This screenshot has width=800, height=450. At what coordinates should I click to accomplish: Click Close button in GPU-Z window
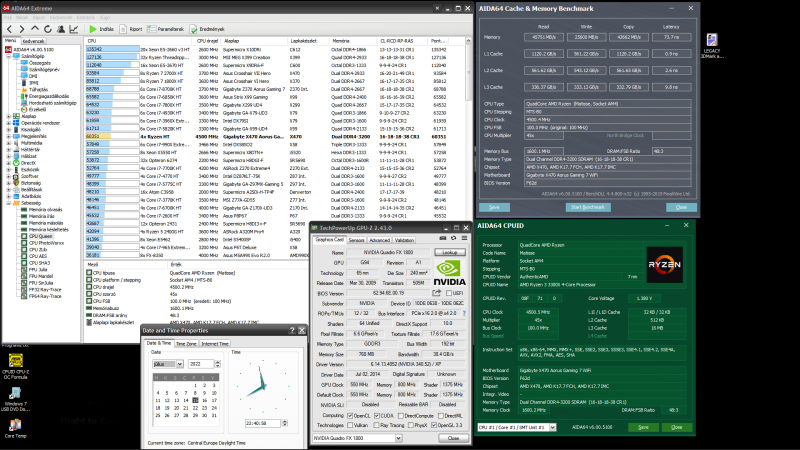tap(453, 438)
